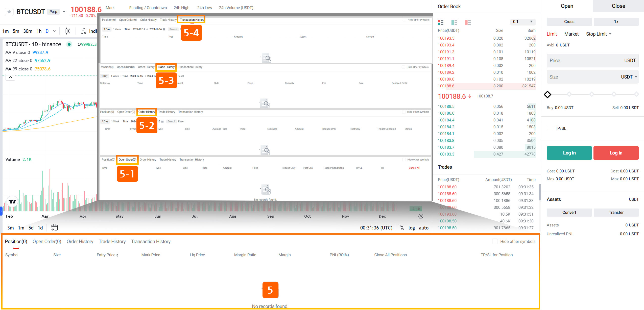Screen dimensions: 644x310
Task: Open the 0.1 Order Book precision dropdown
Action: [522, 22]
